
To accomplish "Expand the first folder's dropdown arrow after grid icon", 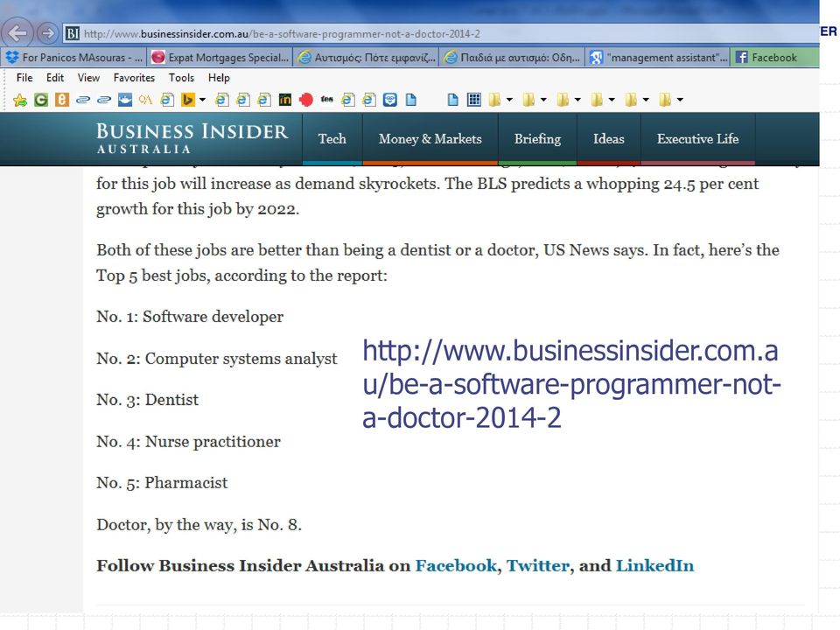I will click(509, 100).
